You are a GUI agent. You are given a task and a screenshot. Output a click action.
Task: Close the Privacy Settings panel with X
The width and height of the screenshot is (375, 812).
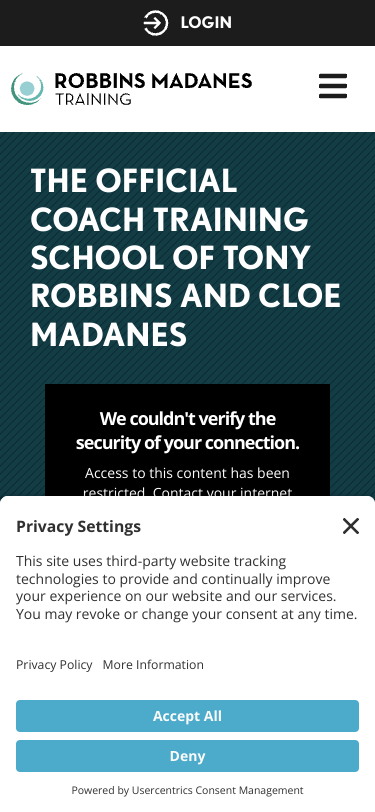click(351, 526)
